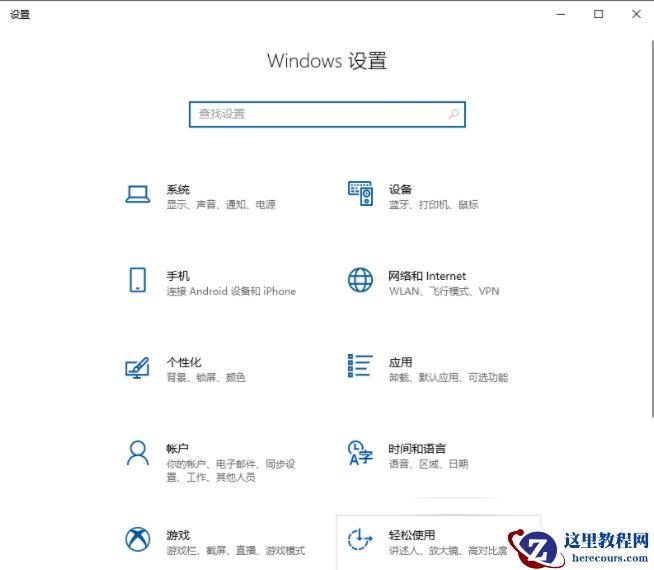Image resolution: width=654 pixels, height=570 pixels.
Task: Click the 游戏栏、截屏、直播、游戏模式 description
Action: coord(236,551)
